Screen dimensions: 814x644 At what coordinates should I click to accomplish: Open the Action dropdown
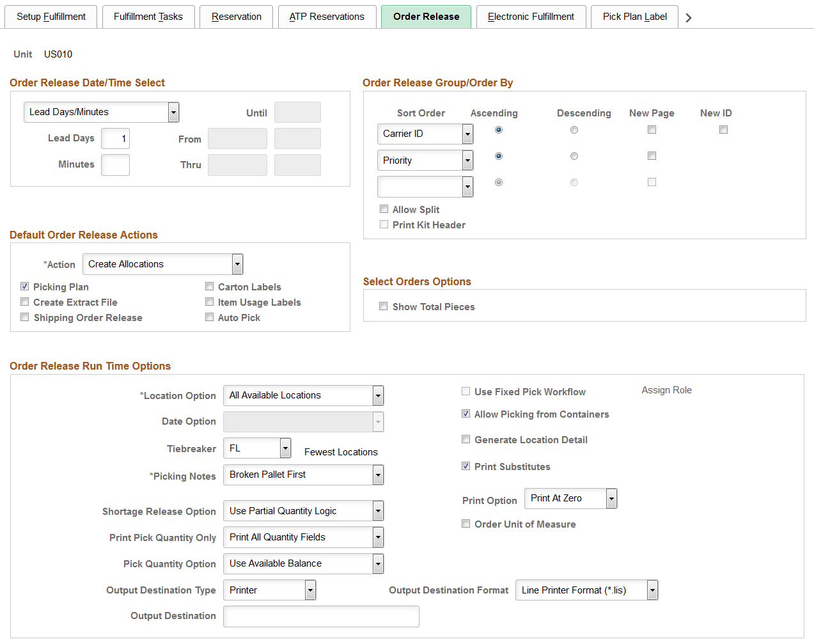237,263
